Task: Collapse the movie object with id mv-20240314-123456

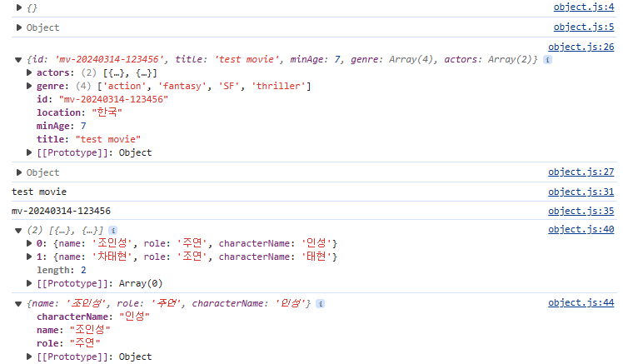Action: (18, 60)
